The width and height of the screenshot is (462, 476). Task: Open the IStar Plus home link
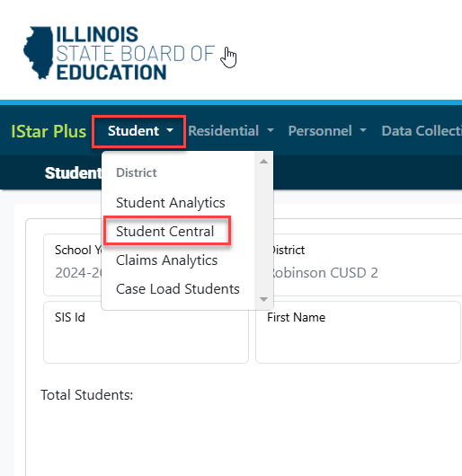[49, 131]
